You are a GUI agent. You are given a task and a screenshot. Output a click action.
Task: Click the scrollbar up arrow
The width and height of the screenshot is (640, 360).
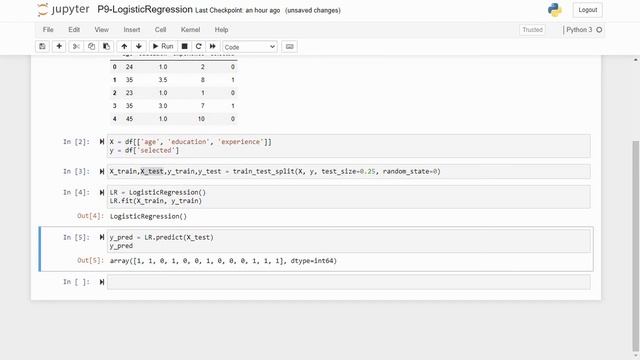pyautogui.click(x=636, y=60)
